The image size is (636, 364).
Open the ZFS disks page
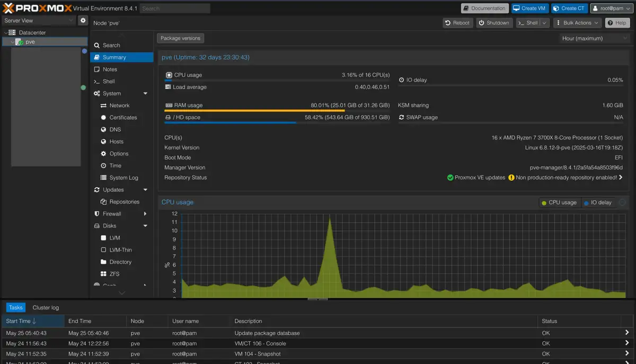click(114, 274)
